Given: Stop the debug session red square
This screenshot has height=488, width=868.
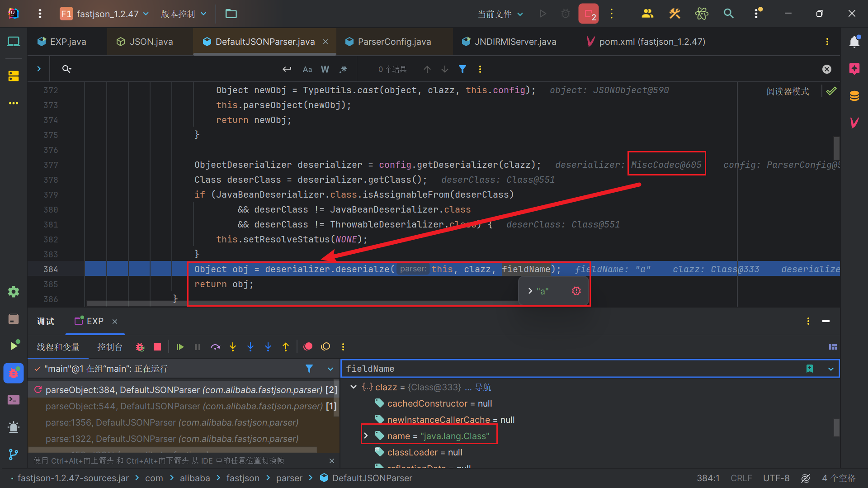Looking at the screenshot, I should tap(157, 347).
